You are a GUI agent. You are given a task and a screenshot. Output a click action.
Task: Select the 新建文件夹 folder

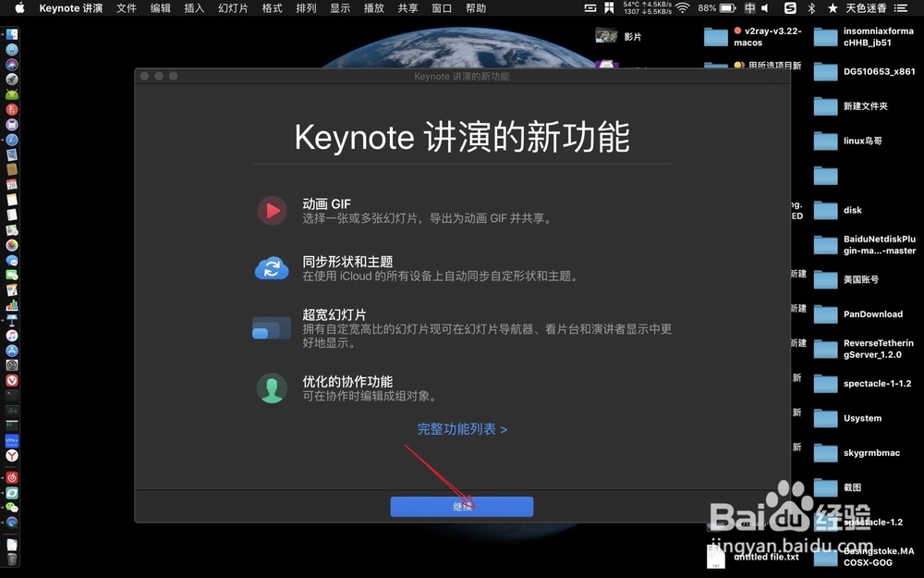851,106
